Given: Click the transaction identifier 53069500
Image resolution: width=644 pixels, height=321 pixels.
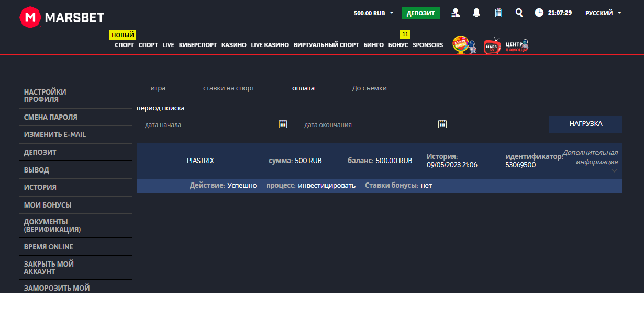Looking at the screenshot, I should coord(520,165).
